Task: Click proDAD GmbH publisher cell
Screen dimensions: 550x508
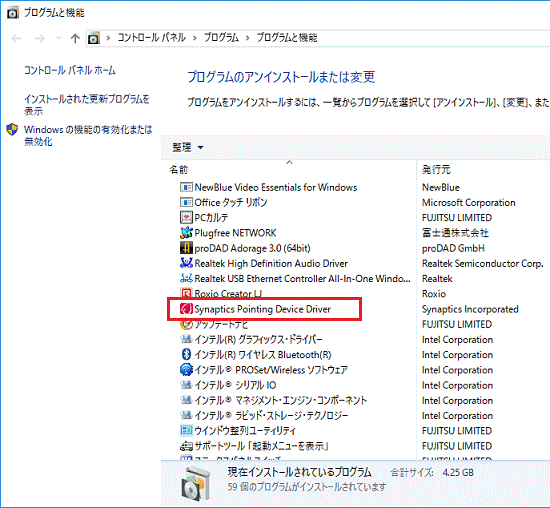Action: tap(453, 248)
